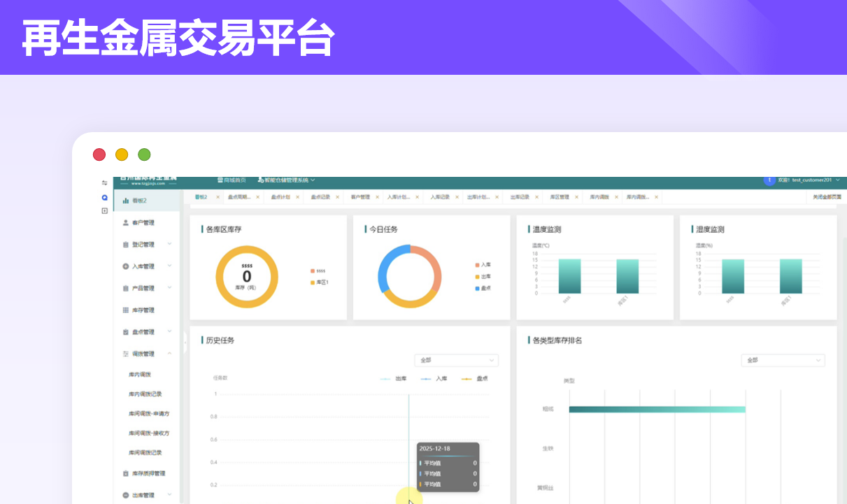This screenshot has height=504, width=847.
Task: Click the 库区1 bar in 湿度监测 chart
Action: (x=791, y=276)
